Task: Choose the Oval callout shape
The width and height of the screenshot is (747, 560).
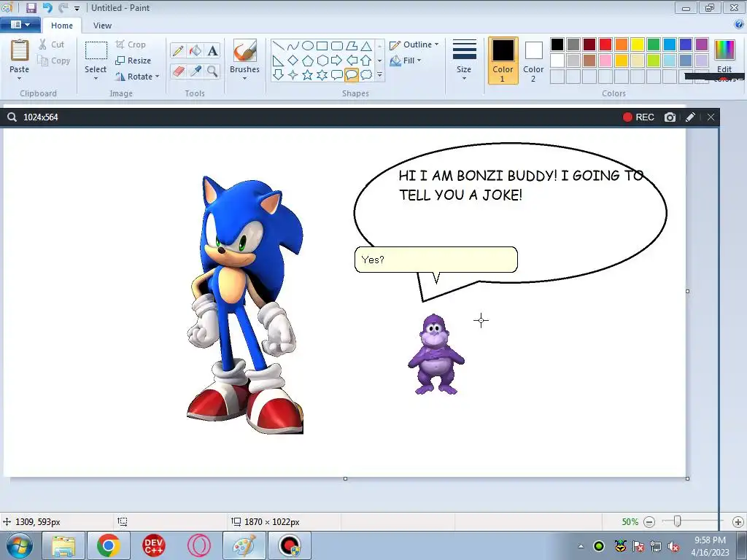Action: pyautogui.click(x=352, y=75)
